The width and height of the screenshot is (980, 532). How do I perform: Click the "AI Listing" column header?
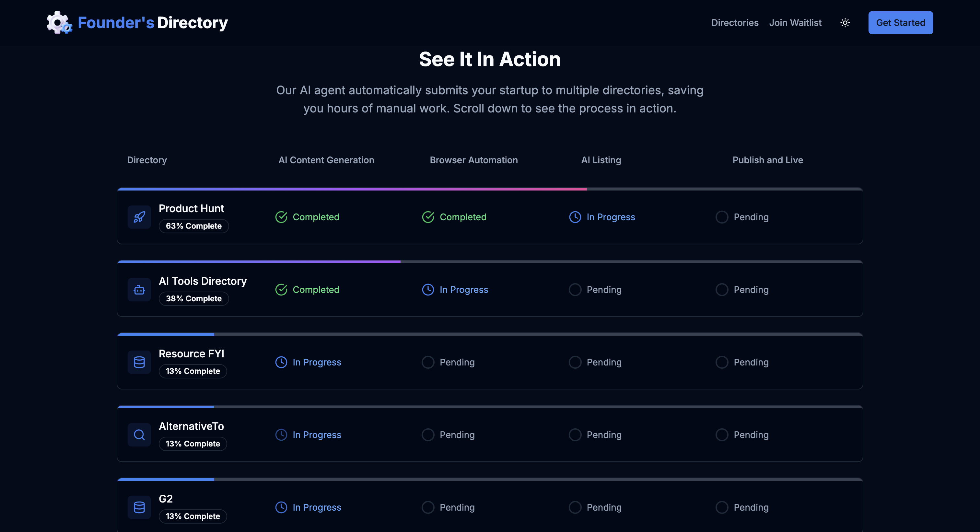(601, 160)
